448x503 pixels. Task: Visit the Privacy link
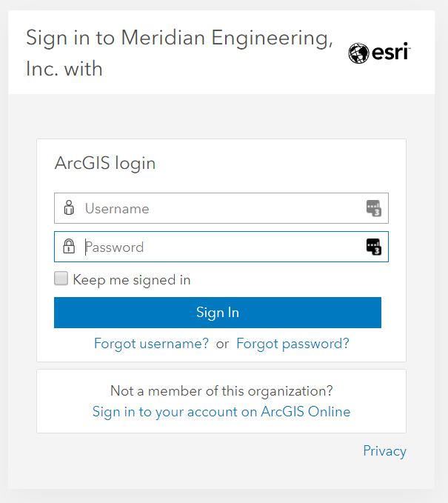click(x=384, y=451)
